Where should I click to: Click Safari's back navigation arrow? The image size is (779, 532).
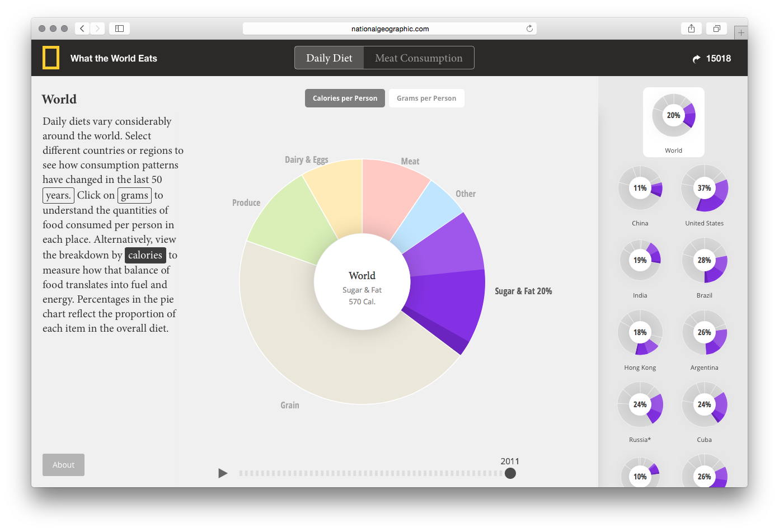tap(82, 29)
